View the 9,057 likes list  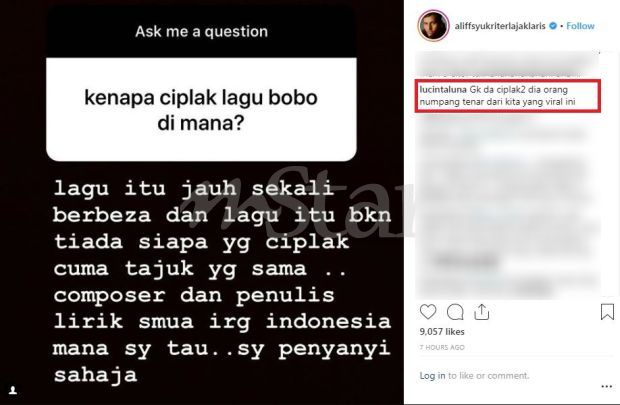pyautogui.click(x=442, y=331)
